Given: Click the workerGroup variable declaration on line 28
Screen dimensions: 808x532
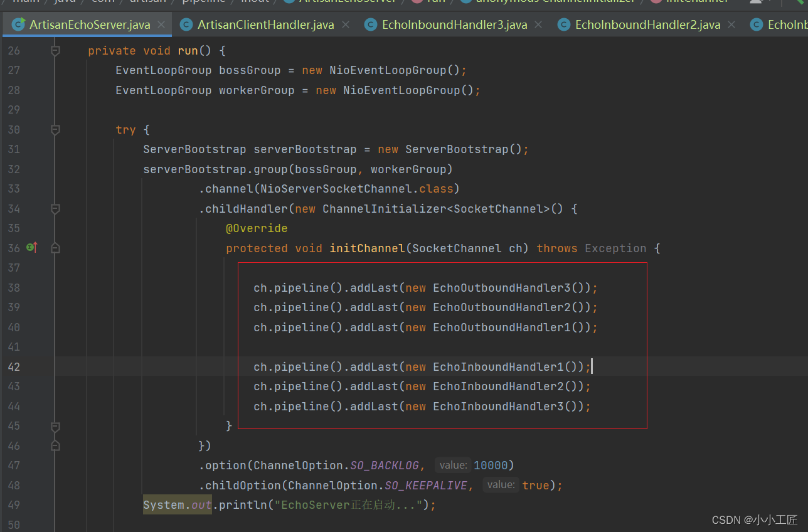Looking at the screenshot, I should (x=257, y=90).
